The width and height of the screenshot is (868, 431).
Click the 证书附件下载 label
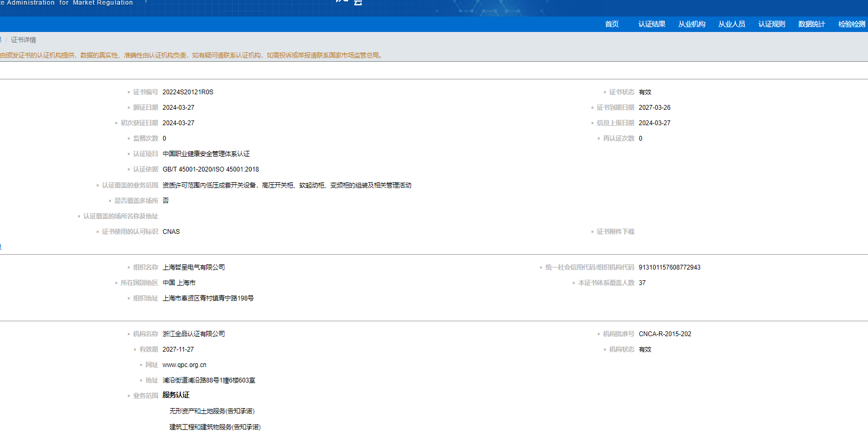(615, 232)
